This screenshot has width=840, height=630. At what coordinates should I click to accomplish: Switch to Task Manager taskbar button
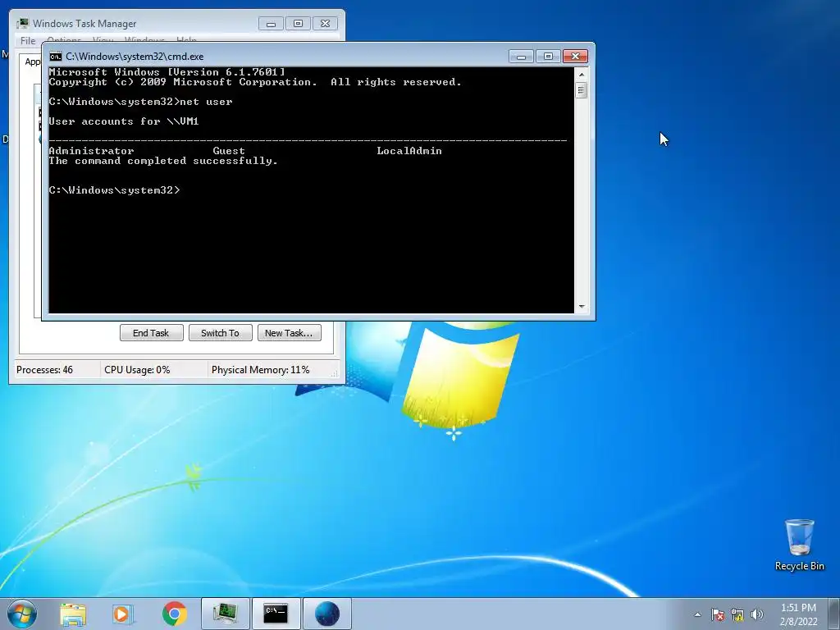click(x=226, y=614)
